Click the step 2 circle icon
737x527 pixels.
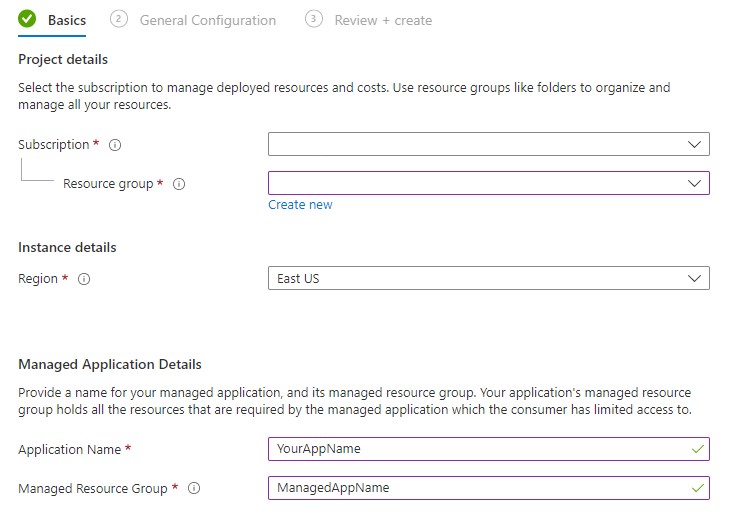[x=118, y=19]
